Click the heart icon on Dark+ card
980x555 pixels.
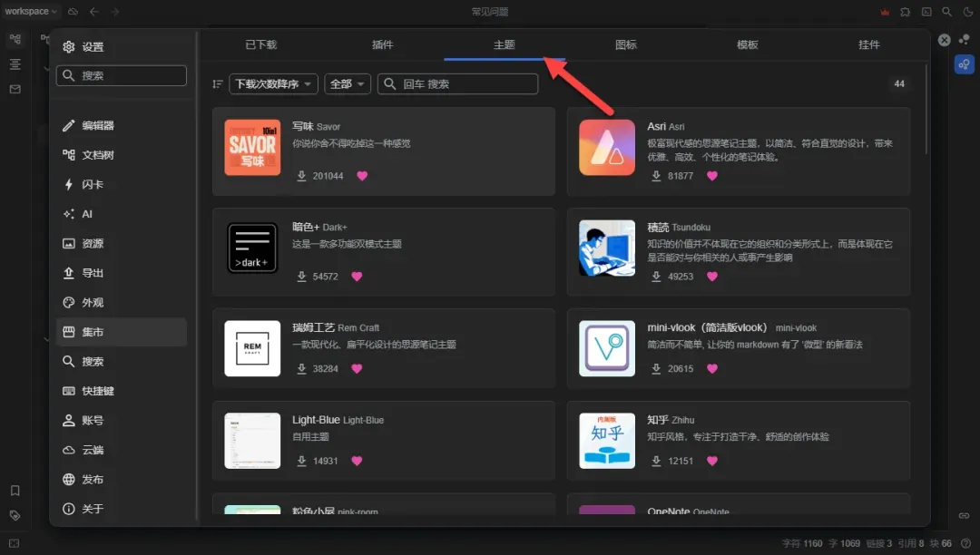tap(357, 277)
